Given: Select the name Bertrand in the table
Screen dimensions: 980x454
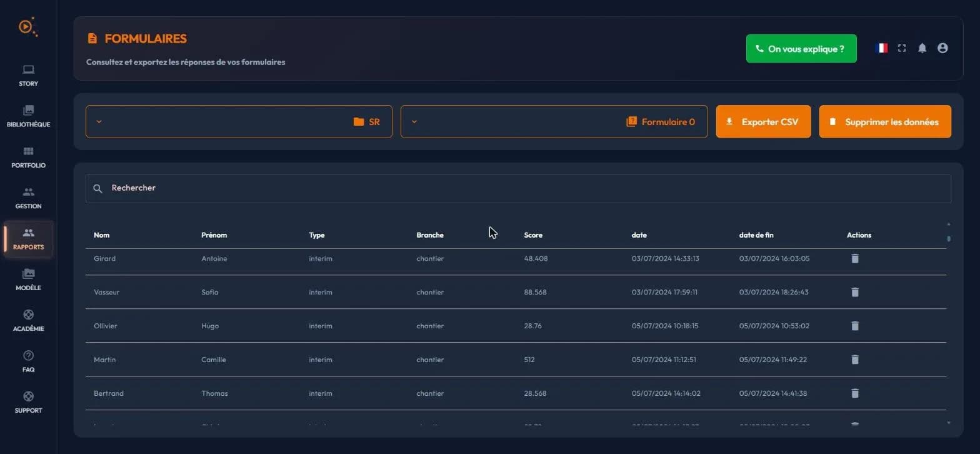Looking at the screenshot, I should point(109,393).
